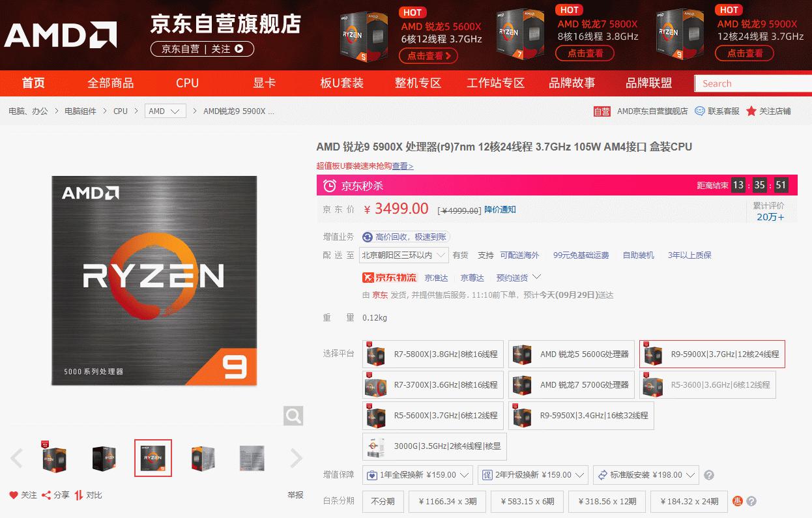The image size is (812, 518).
Task: Select the fifth grey thumbnail
Action: pos(252,458)
